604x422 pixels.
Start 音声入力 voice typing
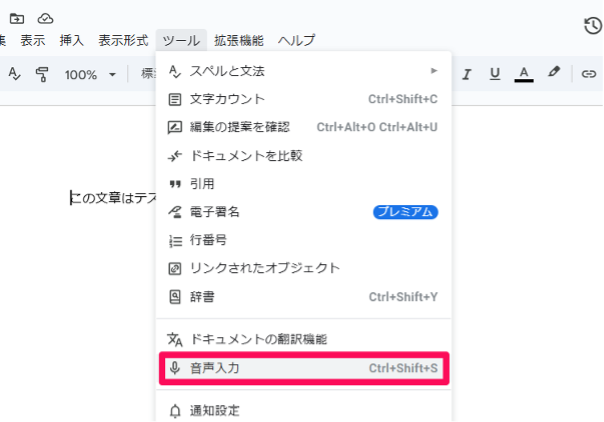tap(304, 368)
